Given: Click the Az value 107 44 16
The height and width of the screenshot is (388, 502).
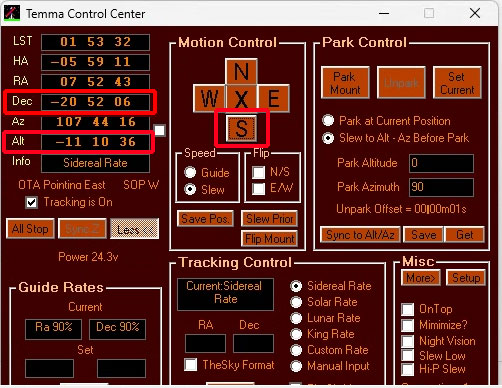Looking at the screenshot, I should coord(95,122).
